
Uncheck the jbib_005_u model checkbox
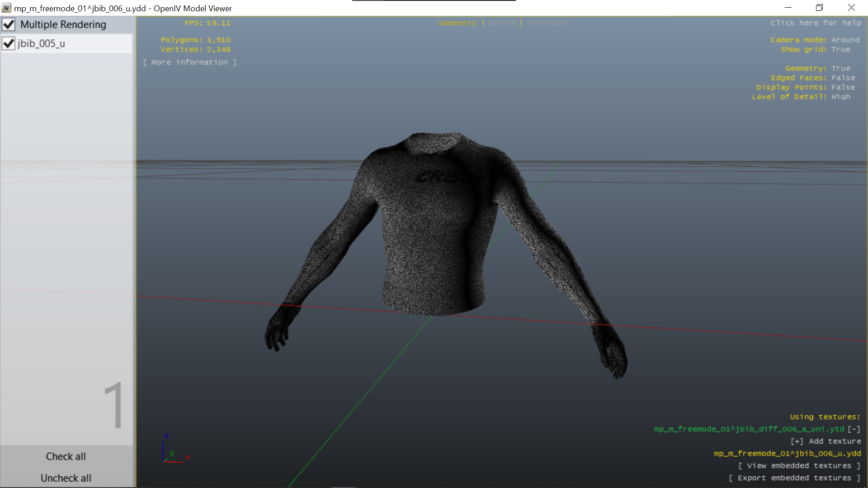point(9,43)
